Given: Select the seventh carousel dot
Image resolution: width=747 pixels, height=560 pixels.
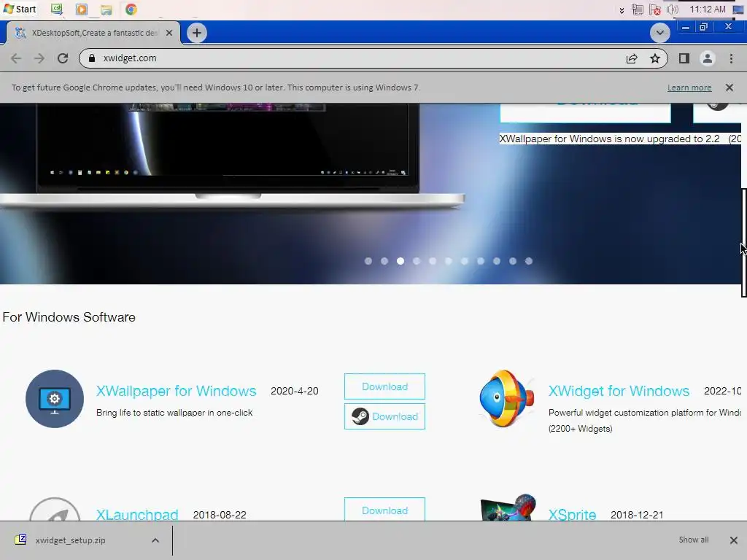Looking at the screenshot, I should [465, 261].
